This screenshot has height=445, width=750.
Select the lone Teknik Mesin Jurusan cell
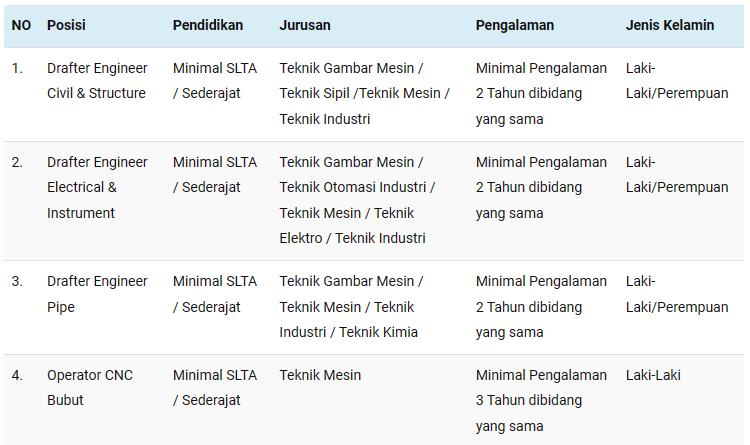point(320,375)
